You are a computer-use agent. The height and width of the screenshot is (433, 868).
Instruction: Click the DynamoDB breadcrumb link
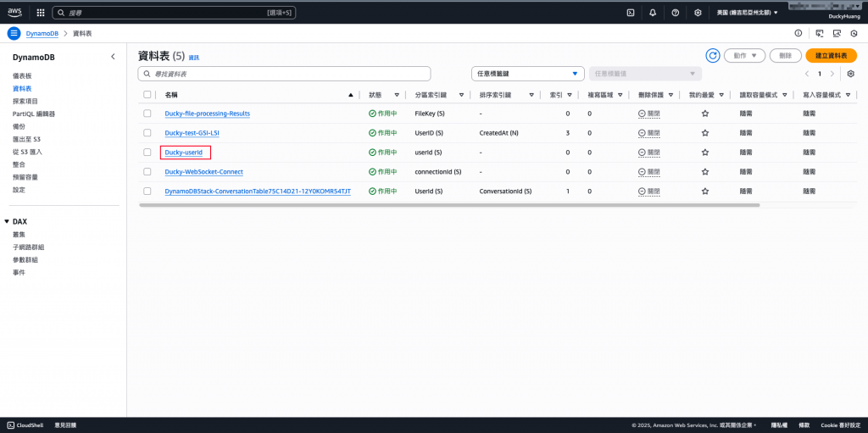coord(42,33)
